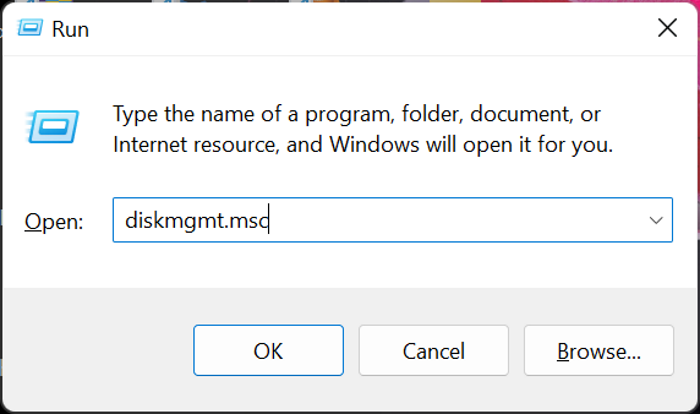Click the Cancel button

[x=433, y=351]
